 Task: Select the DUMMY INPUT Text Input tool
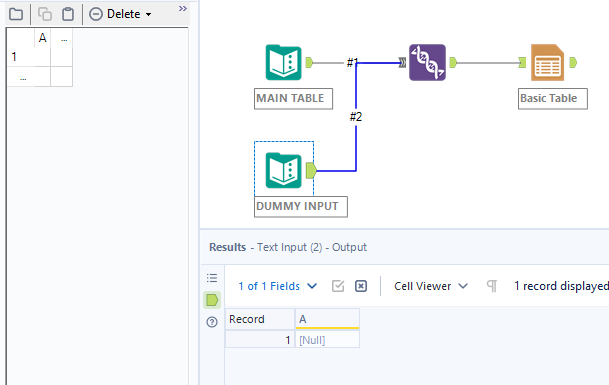coord(284,171)
